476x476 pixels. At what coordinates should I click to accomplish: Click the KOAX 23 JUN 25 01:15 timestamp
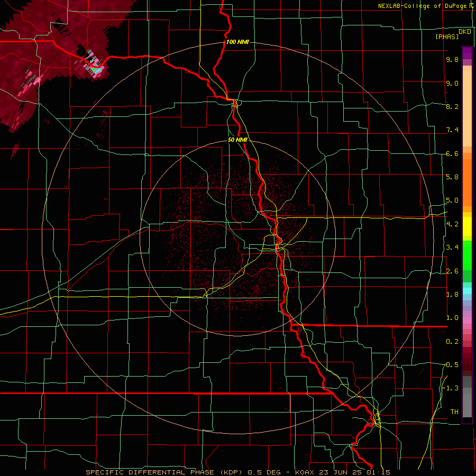342,472
